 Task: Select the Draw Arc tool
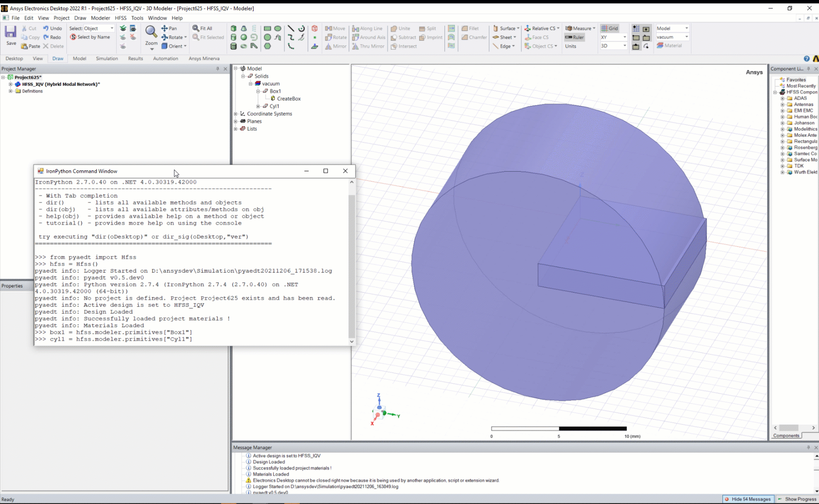coord(291,46)
